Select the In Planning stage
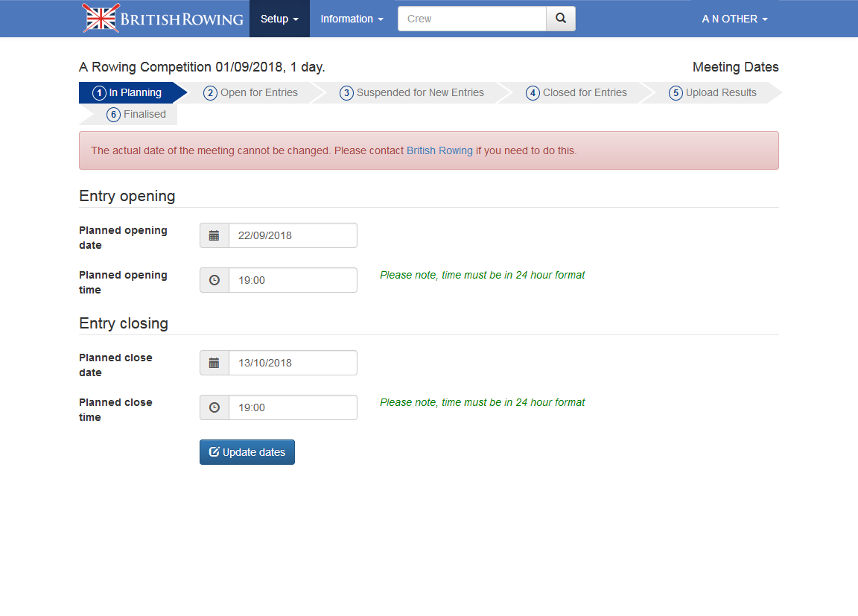 click(x=127, y=92)
